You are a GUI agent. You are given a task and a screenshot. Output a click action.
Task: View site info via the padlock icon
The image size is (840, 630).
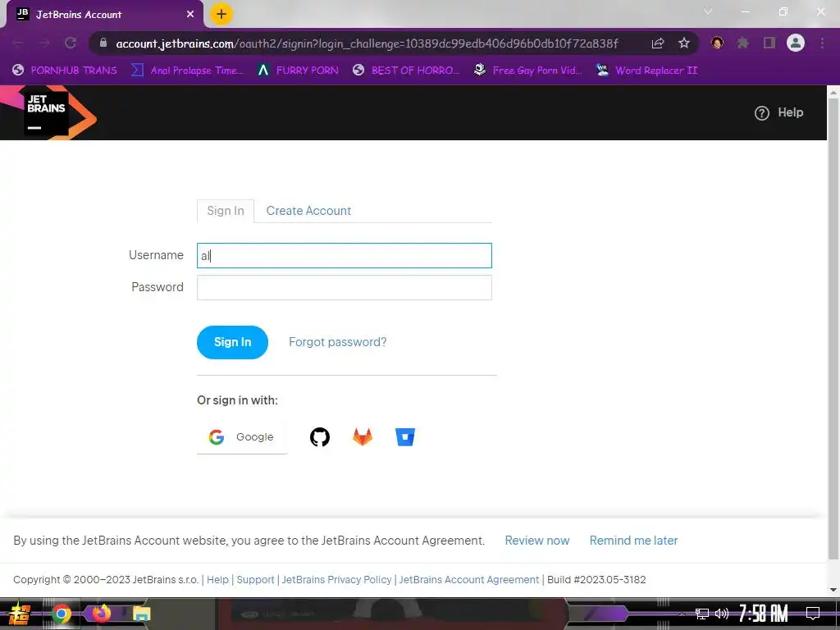[103, 43]
